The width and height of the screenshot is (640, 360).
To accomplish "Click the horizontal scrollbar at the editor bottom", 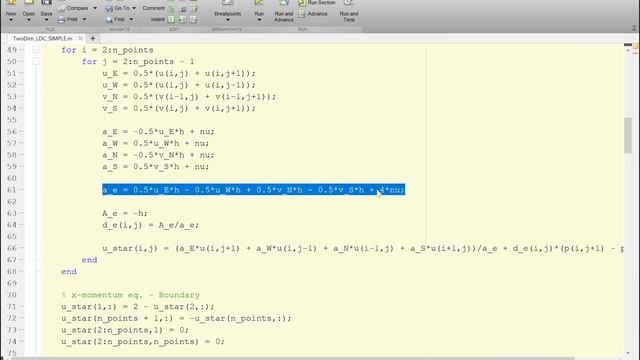I will point(292,358).
